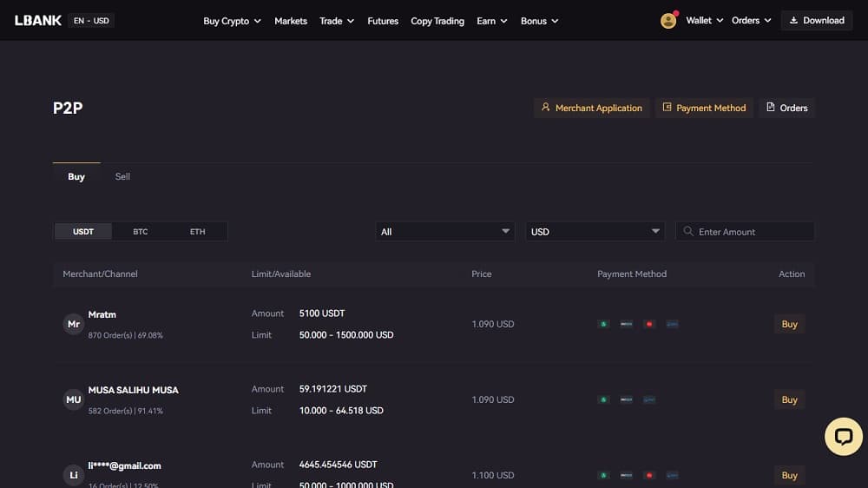Click the MU avatar for MUSA SALIHU MUSA
The image size is (868, 488).
pyautogui.click(x=74, y=399)
